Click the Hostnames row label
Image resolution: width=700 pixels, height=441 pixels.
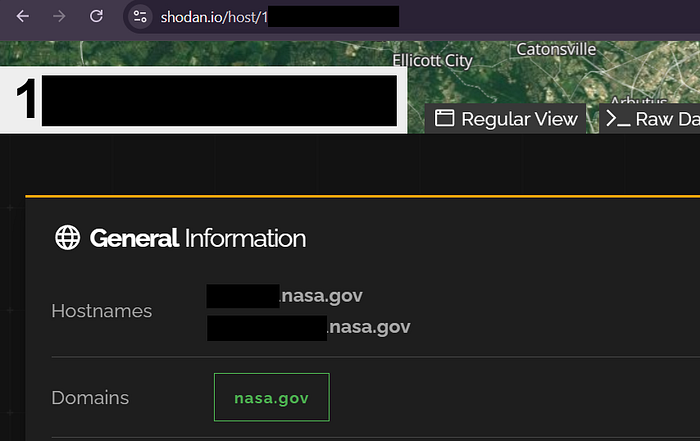click(102, 311)
